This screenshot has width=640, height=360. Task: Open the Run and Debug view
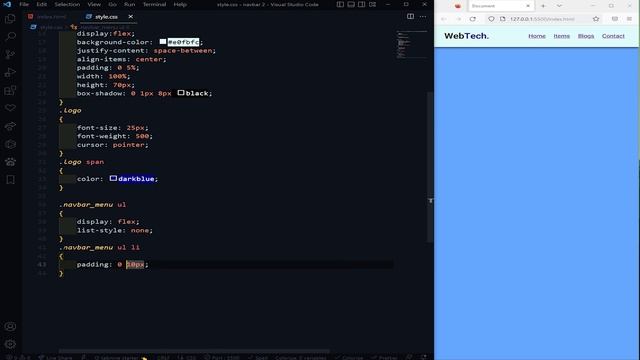10,73
